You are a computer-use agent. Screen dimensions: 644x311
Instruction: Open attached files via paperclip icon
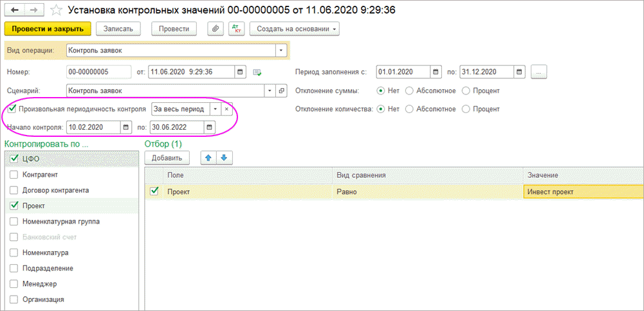[x=216, y=29]
